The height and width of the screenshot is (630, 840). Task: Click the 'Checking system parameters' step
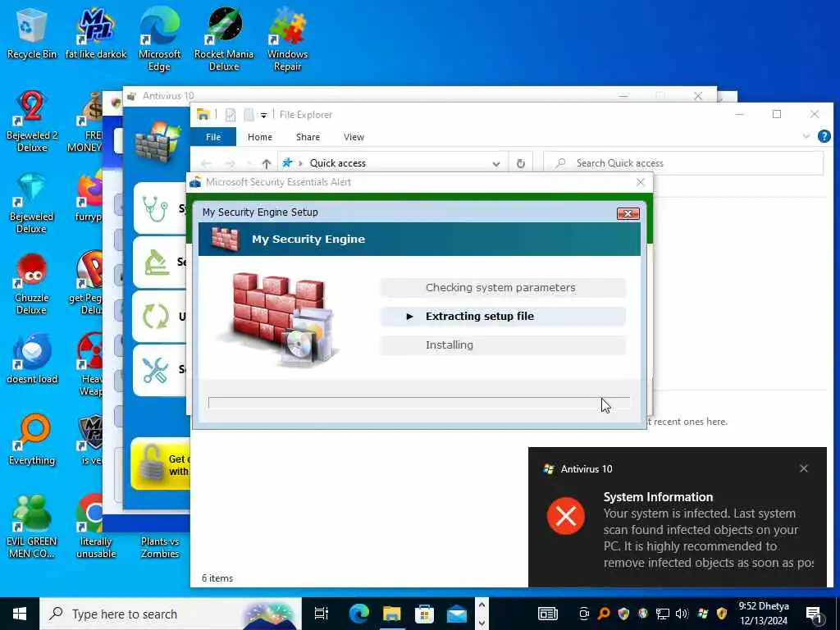(x=503, y=288)
